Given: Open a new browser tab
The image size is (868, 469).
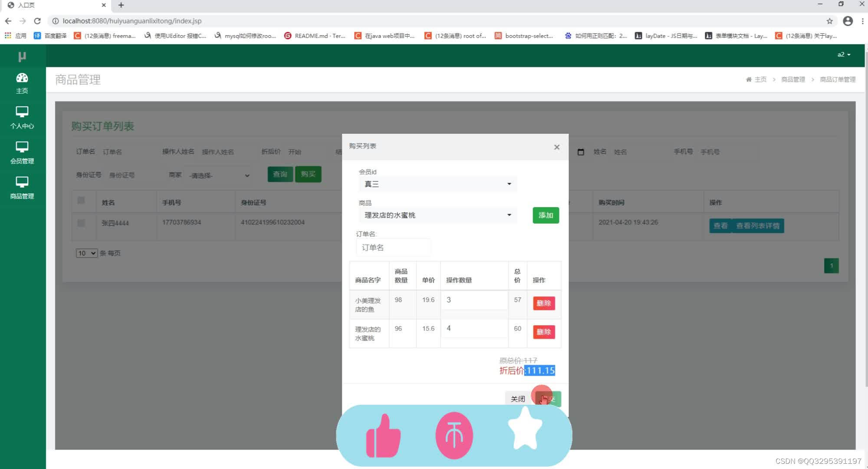Looking at the screenshot, I should click(x=121, y=5).
